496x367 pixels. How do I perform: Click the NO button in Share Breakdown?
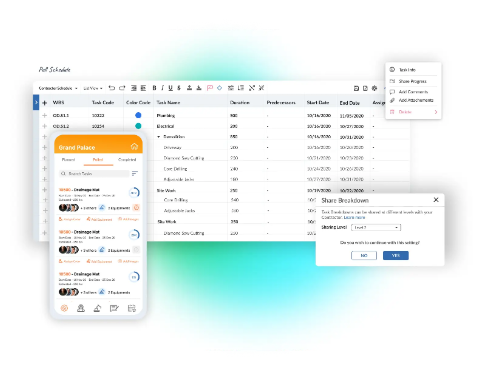click(x=364, y=255)
